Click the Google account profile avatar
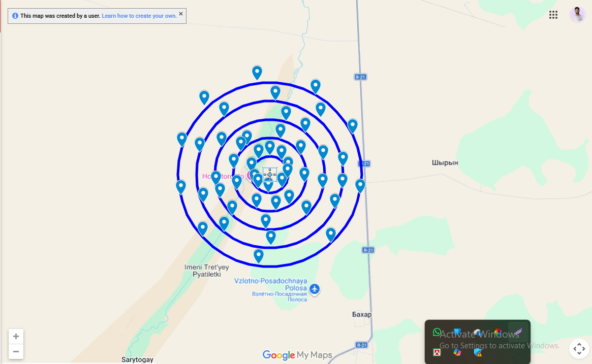The image size is (592, 364). click(577, 15)
